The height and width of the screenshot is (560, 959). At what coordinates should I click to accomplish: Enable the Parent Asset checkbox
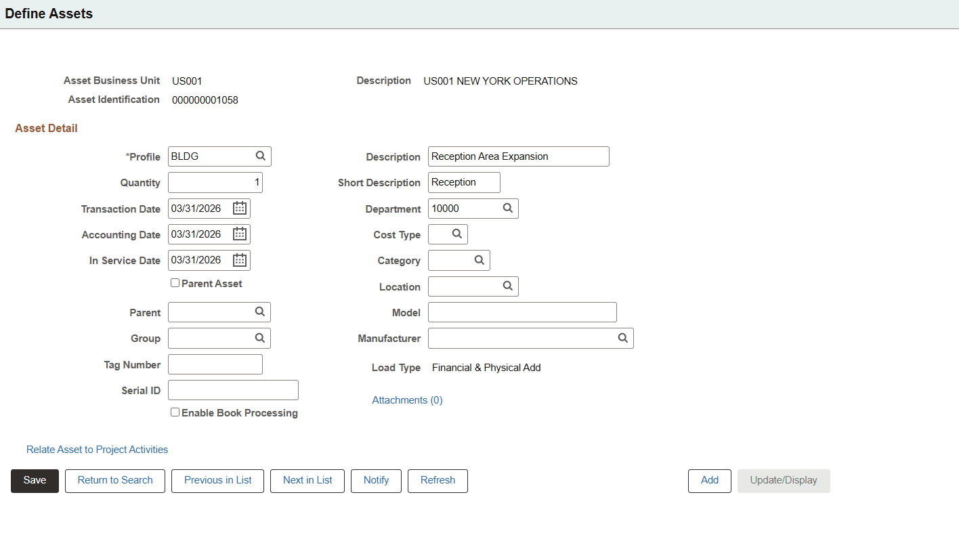tap(175, 282)
